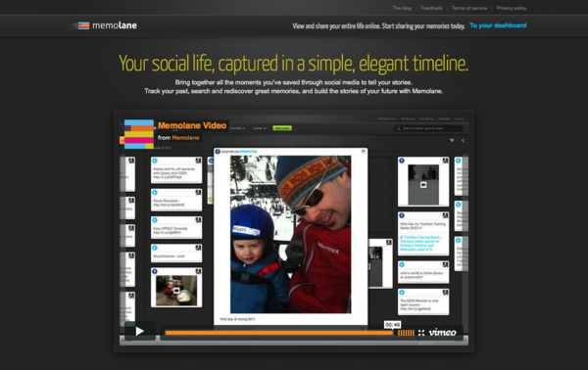Click 'Memolane' author link under video title
The height and width of the screenshot is (370, 588).
tap(185, 138)
